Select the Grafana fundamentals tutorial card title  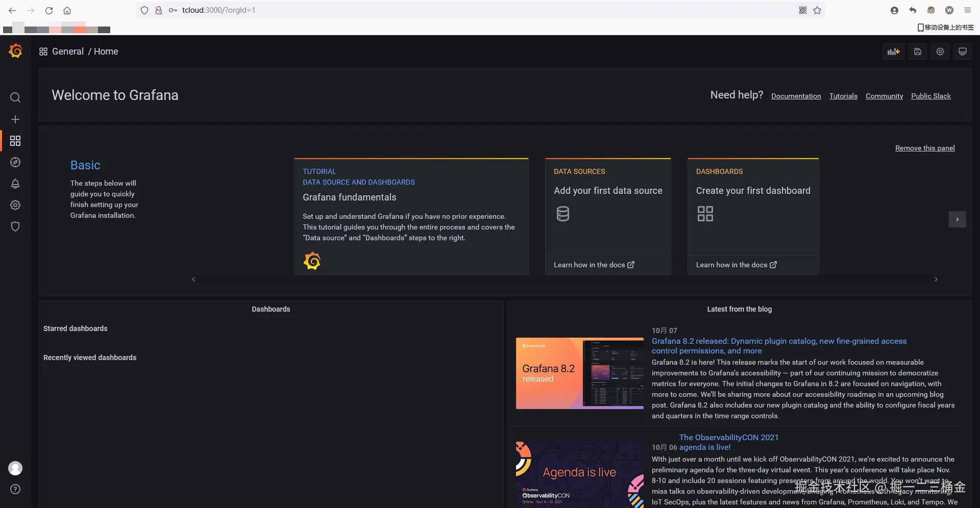click(350, 197)
